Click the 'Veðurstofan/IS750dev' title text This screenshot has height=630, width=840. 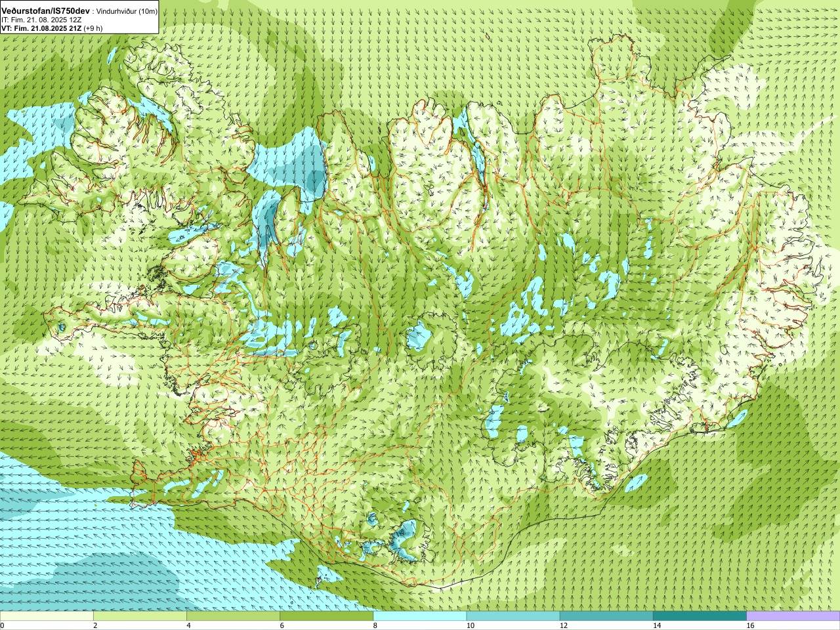[46, 11]
